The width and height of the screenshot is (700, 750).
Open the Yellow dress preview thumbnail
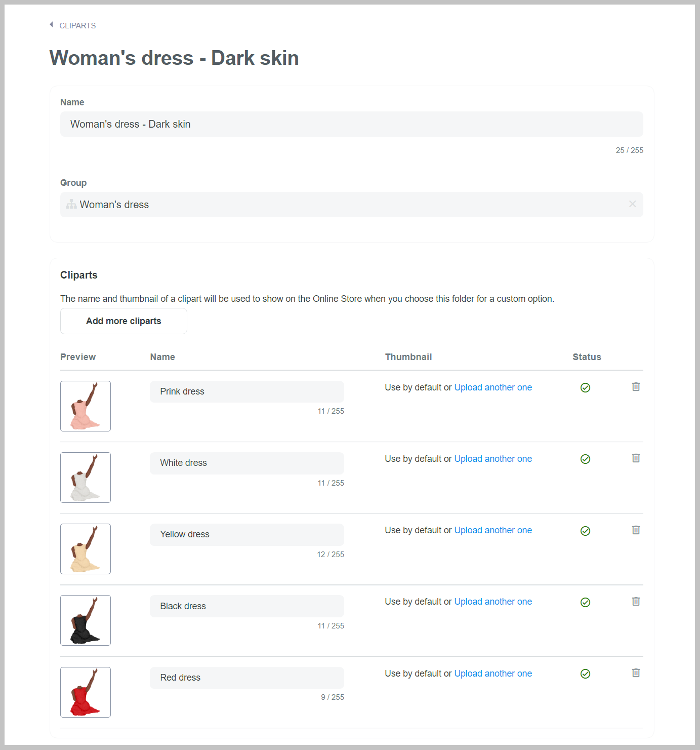[86, 549]
